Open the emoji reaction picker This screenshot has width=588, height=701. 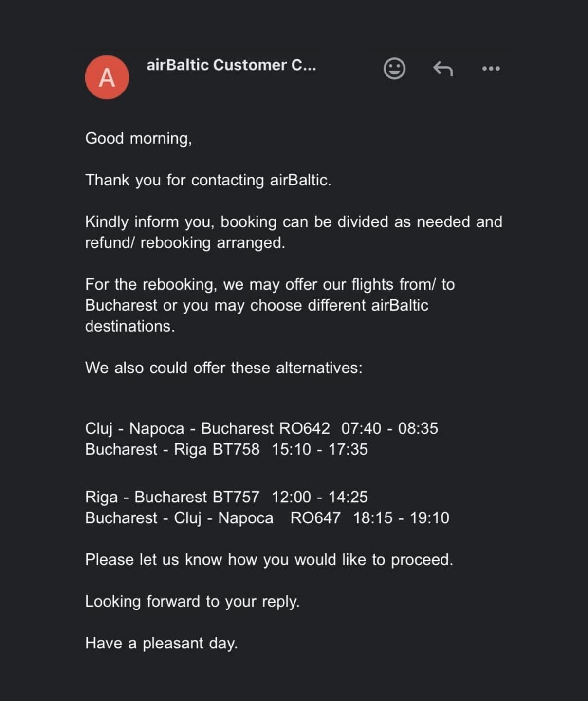394,69
